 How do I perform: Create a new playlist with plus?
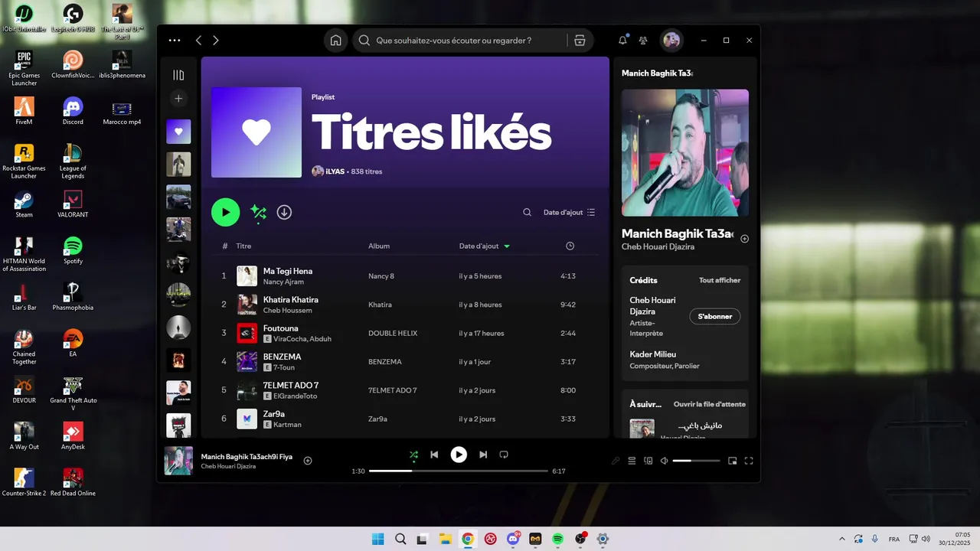pyautogui.click(x=178, y=99)
